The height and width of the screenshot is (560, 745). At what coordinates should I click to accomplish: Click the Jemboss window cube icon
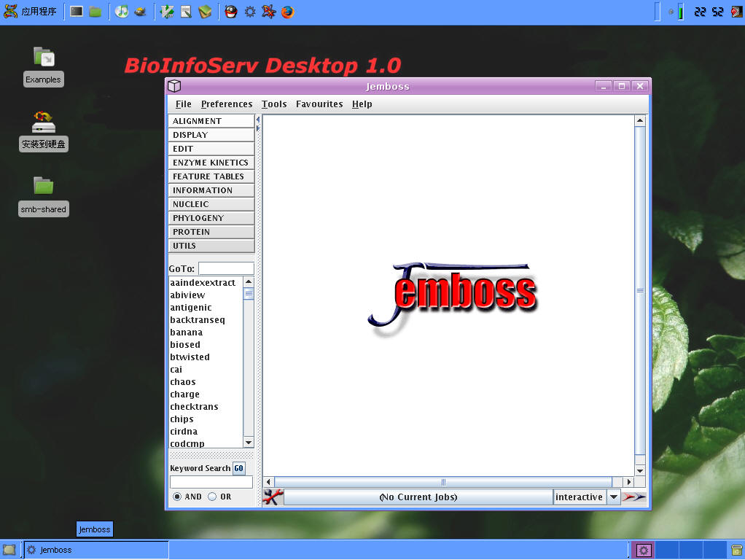pos(174,86)
